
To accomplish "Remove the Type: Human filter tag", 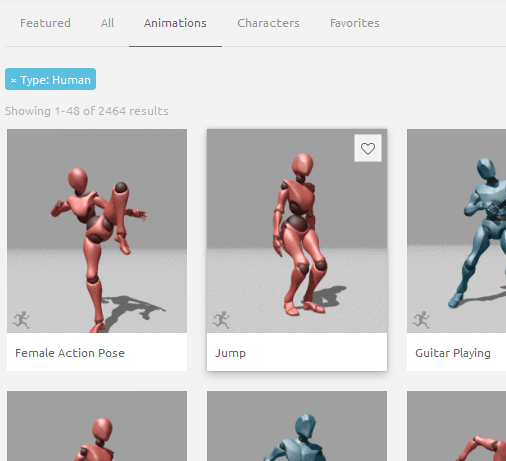I will [14, 80].
